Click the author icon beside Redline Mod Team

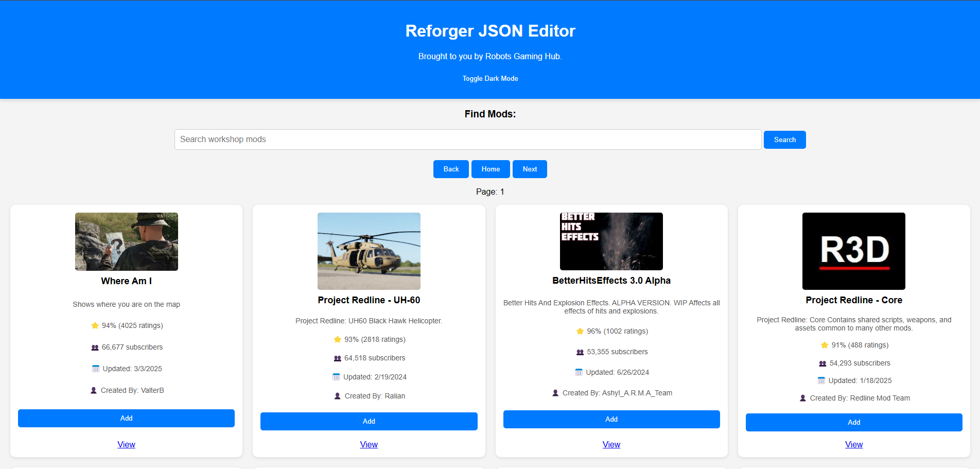pyautogui.click(x=803, y=398)
